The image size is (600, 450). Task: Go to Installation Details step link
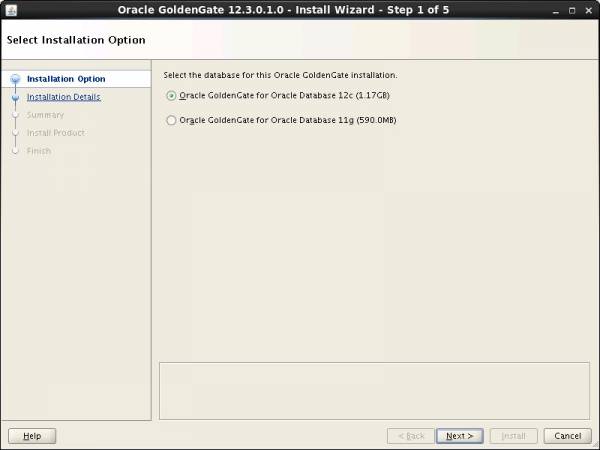coord(64,97)
